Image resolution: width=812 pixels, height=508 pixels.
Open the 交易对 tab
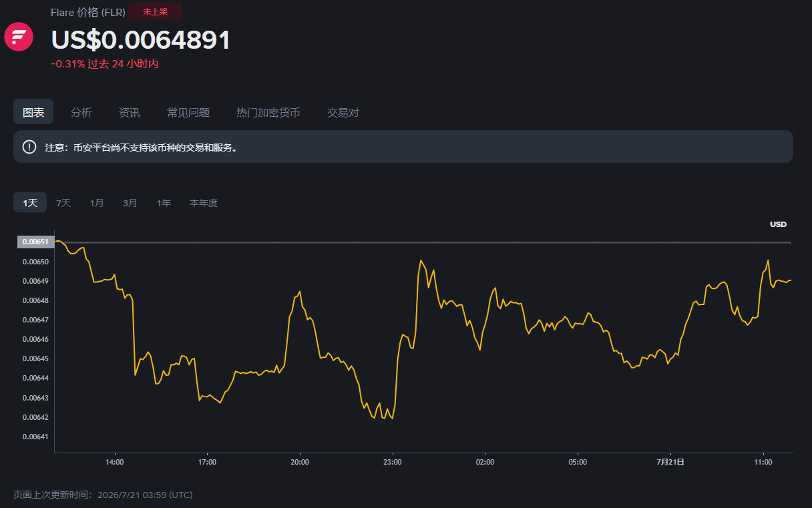(343, 112)
